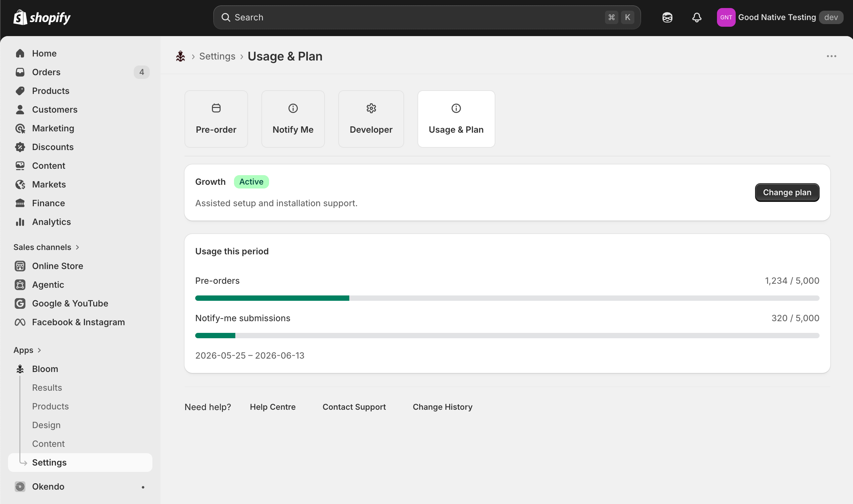Click the period '2026-05-25 – 2026-06-13'

(250, 356)
